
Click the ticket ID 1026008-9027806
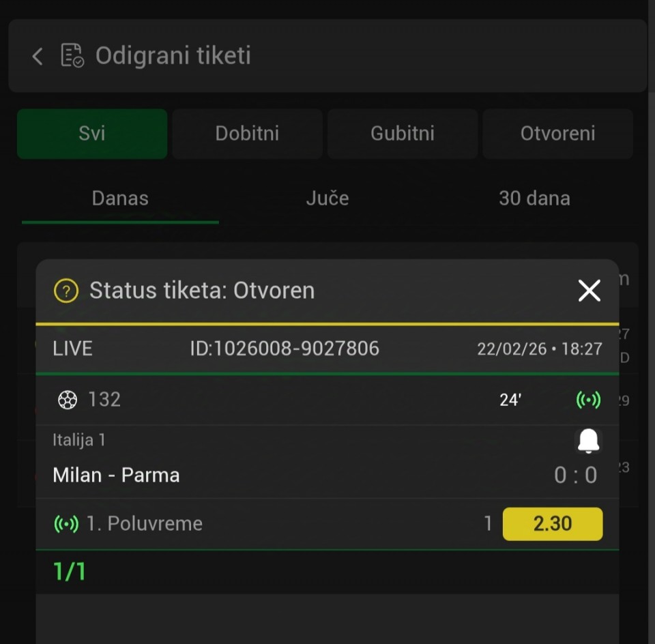click(285, 349)
